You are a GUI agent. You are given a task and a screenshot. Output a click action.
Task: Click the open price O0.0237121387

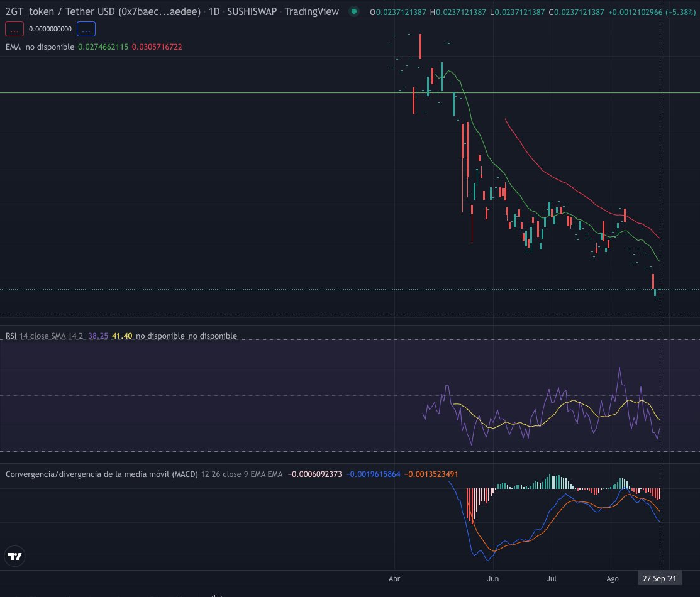(398, 12)
